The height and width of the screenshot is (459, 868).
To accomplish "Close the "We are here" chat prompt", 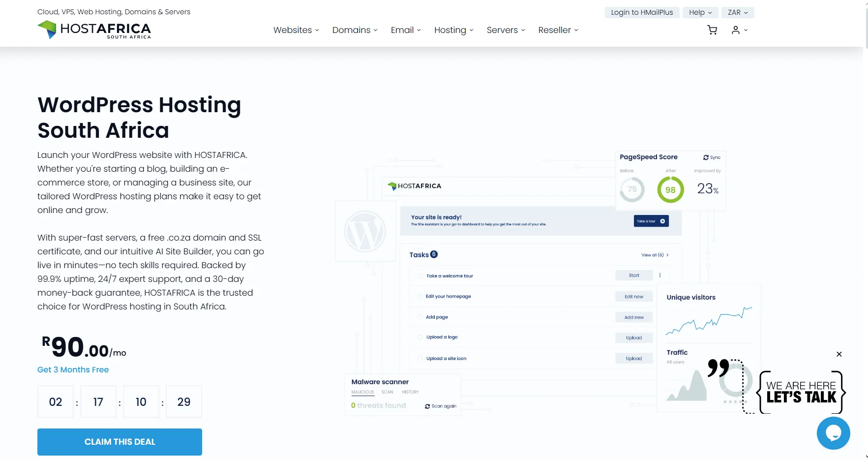I will [x=839, y=354].
